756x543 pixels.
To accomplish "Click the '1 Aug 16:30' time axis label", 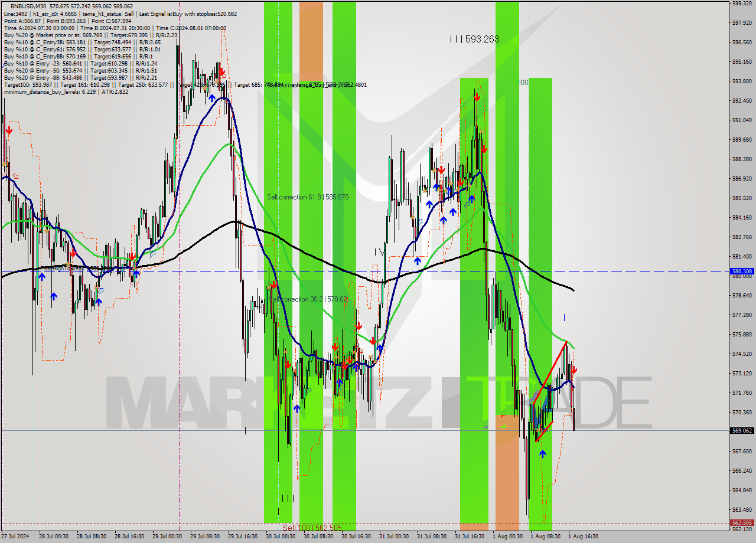I will [583, 537].
